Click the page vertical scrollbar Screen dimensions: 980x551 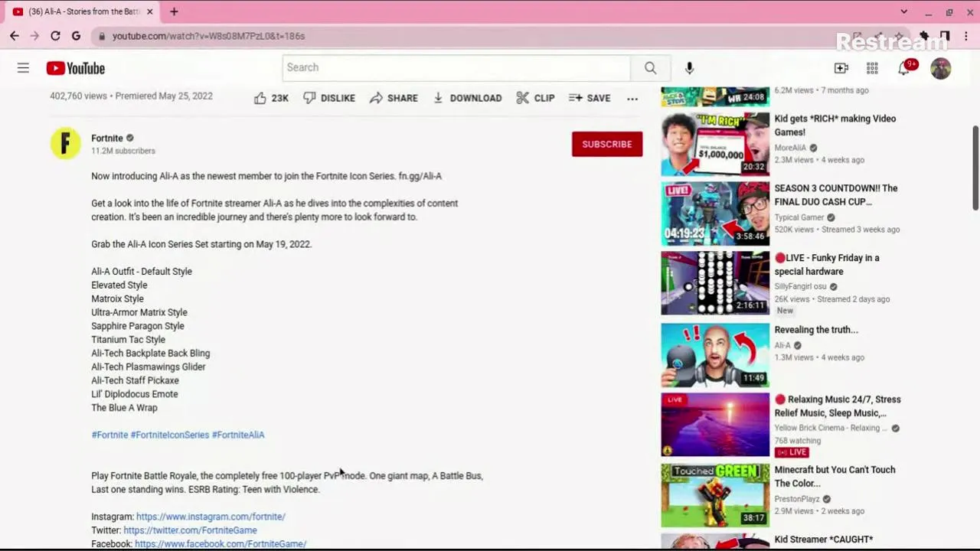[x=975, y=168]
